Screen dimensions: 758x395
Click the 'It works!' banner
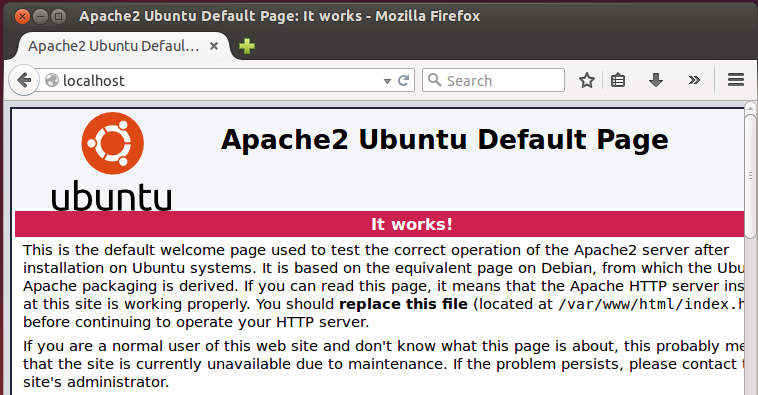379,224
